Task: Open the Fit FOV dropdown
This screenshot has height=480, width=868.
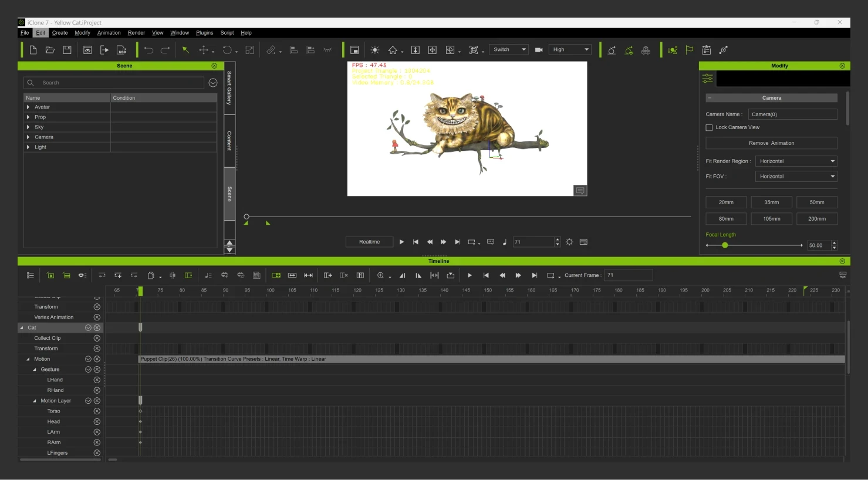Action: point(796,177)
